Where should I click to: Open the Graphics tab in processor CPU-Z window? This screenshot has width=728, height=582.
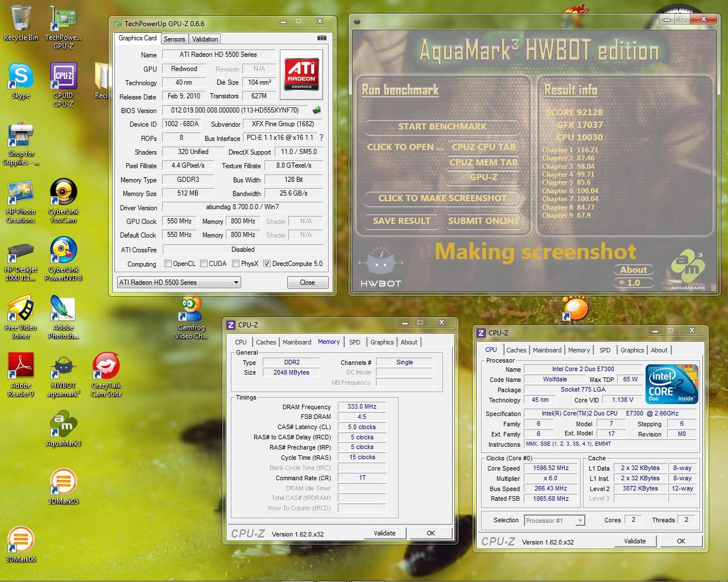coord(632,350)
